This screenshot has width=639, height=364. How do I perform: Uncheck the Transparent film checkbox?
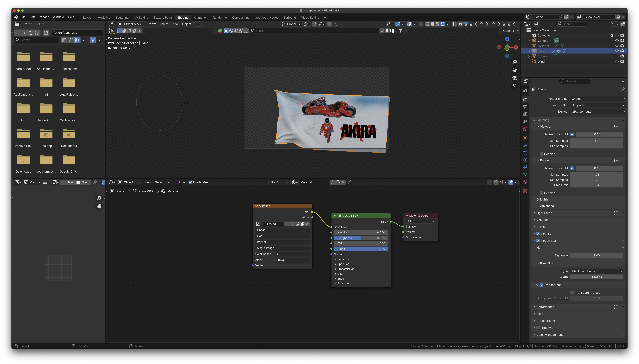point(541,285)
